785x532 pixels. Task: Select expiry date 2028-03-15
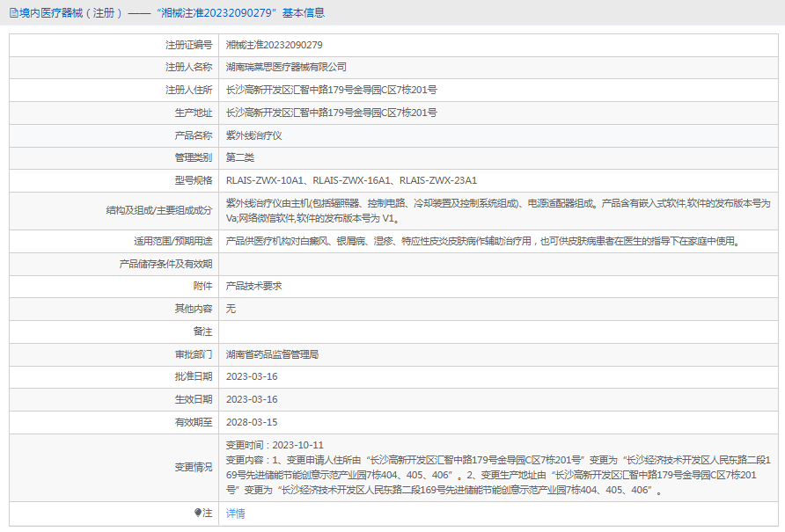pyautogui.click(x=252, y=422)
